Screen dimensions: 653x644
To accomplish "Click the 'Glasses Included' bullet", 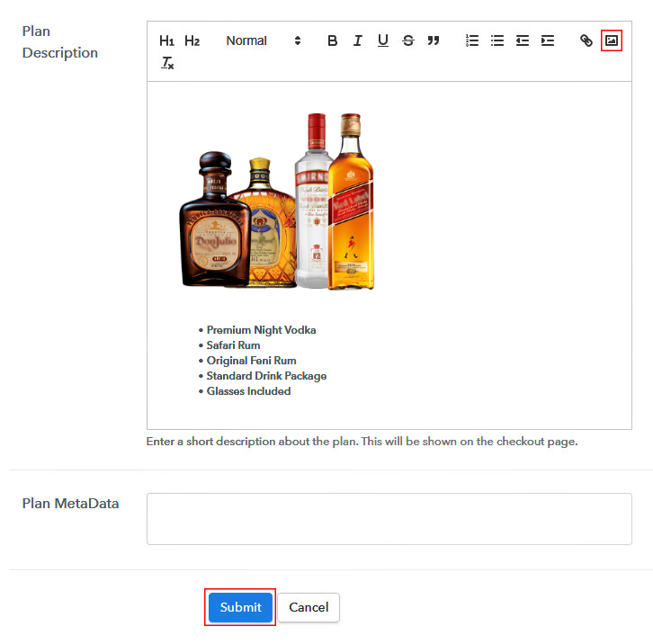I will 248,391.
